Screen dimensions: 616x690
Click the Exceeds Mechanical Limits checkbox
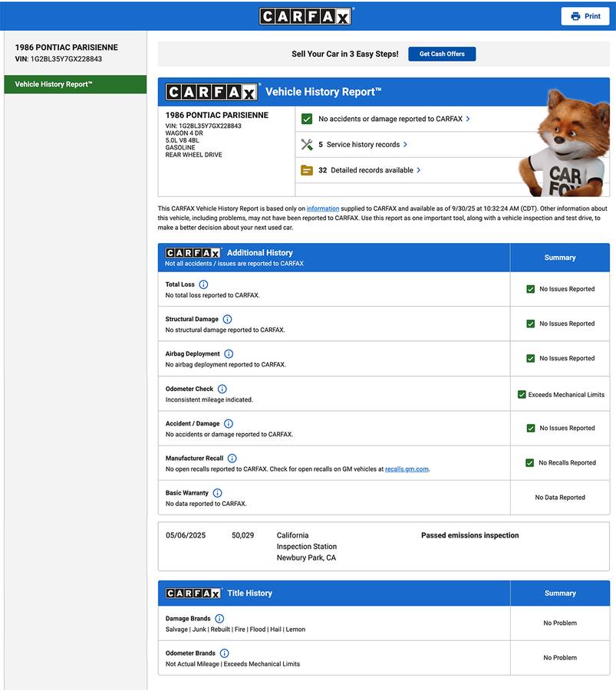(522, 394)
